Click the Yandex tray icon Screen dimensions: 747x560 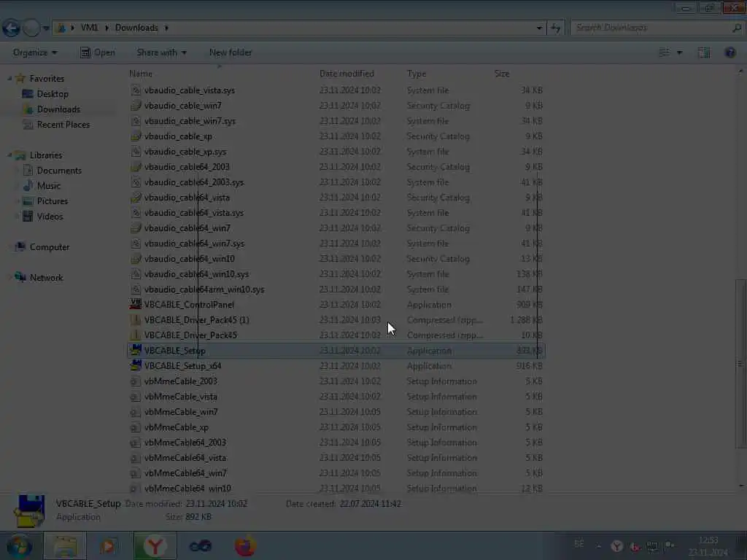616,546
